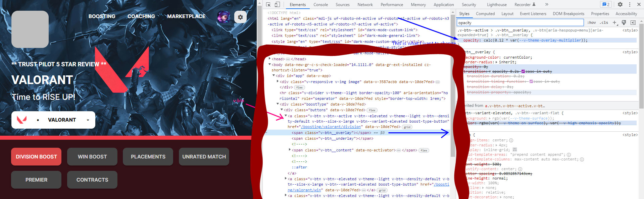Image resolution: width=644 pixels, height=199 pixels.
Task: Switch to the Computed styles tab
Action: [x=485, y=14]
